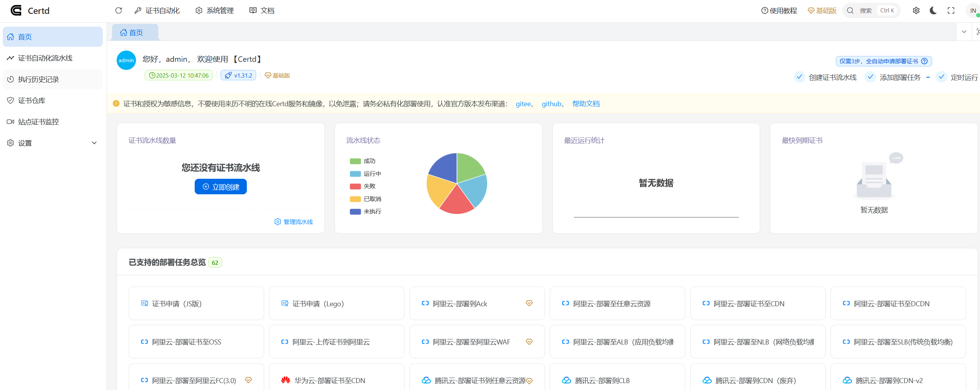This screenshot has width=980, height=390.
Task: Click the search magnifier icon
Action: pos(850,10)
